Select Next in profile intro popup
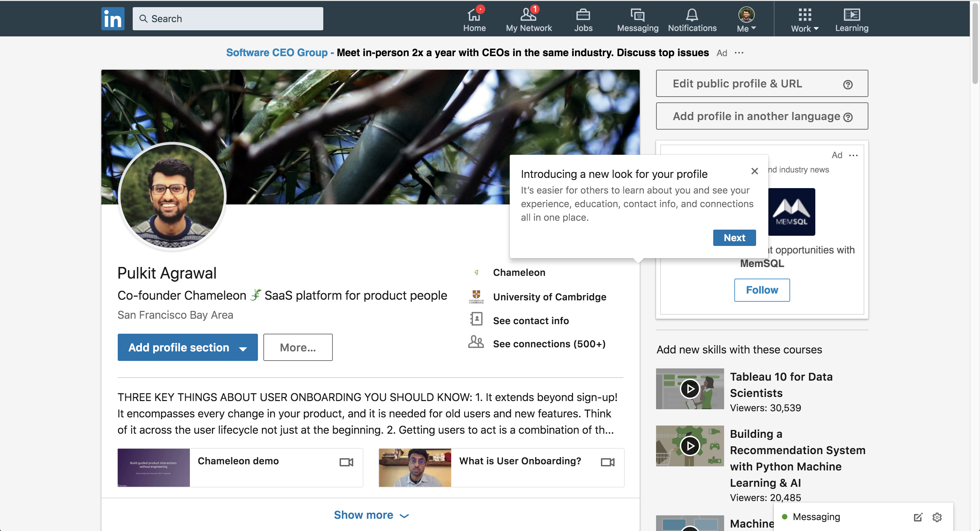Image resolution: width=980 pixels, height=531 pixels. click(734, 237)
